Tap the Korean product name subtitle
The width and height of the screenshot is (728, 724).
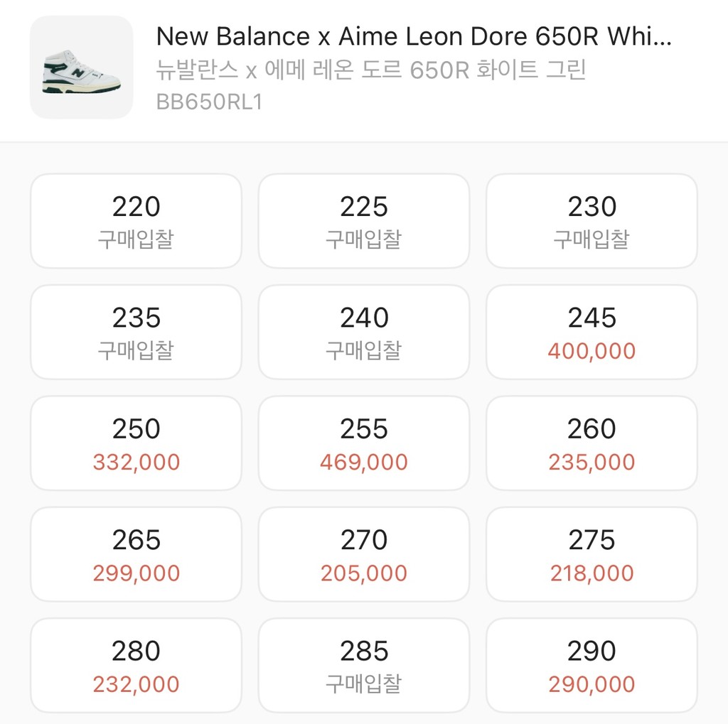click(370, 70)
